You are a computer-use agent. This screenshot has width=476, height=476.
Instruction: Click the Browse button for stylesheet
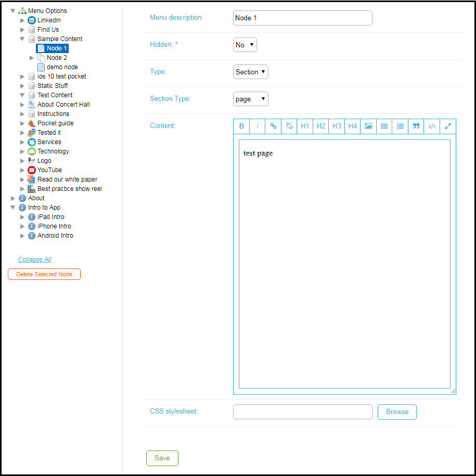click(x=397, y=412)
